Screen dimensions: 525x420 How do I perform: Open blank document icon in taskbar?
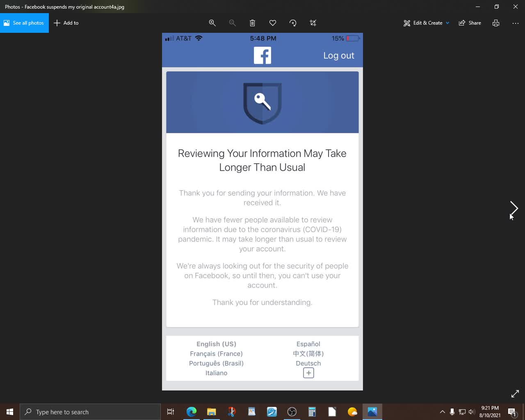pyautogui.click(x=332, y=412)
